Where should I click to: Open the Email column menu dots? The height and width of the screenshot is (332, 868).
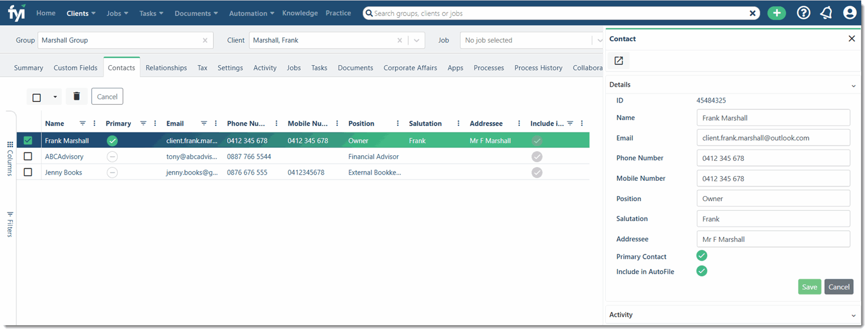(216, 124)
